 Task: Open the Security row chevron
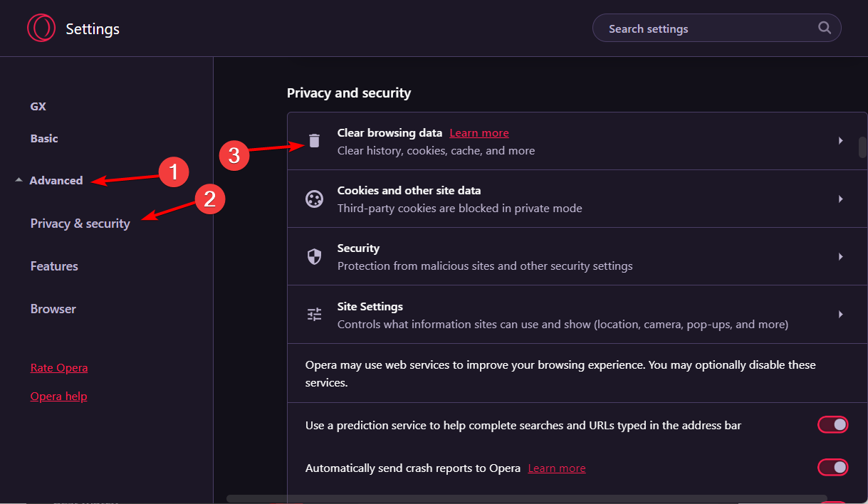tap(841, 256)
